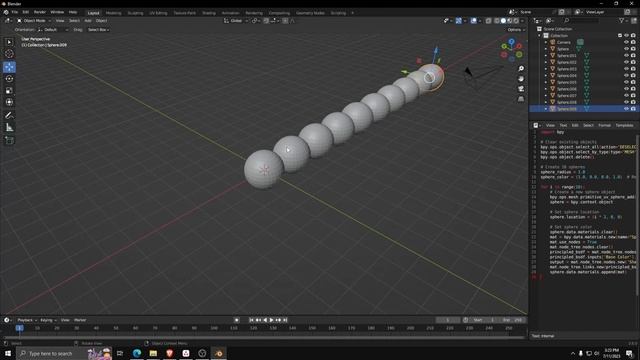This screenshot has width=640, height=360.
Task: Select the 3D Cursor tool
Action: click(9, 53)
